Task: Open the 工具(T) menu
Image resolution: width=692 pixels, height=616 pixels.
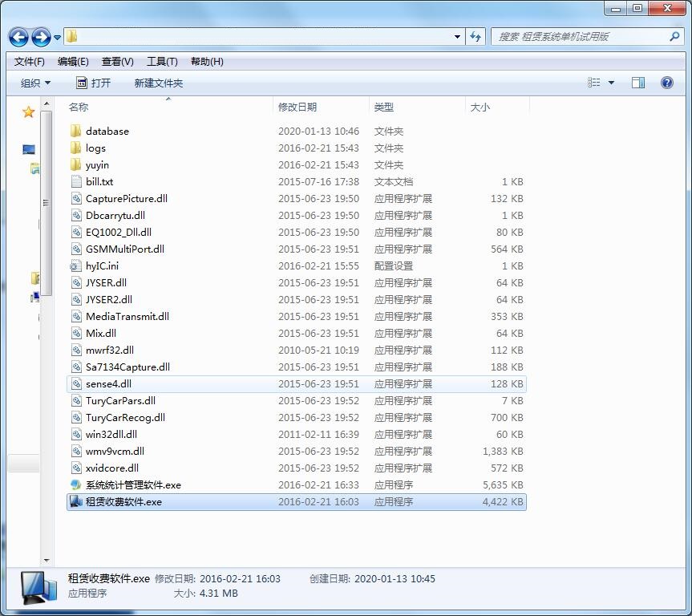Action: tap(161, 62)
